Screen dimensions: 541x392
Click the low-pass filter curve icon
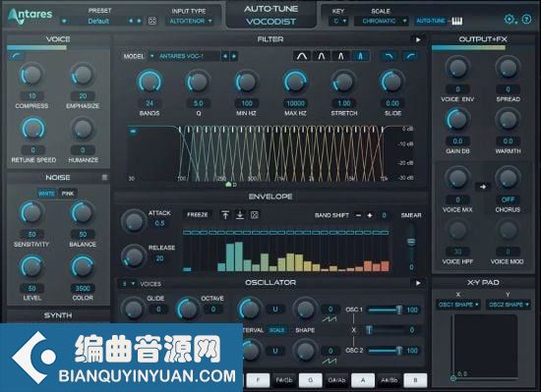pyautogui.click(x=389, y=56)
